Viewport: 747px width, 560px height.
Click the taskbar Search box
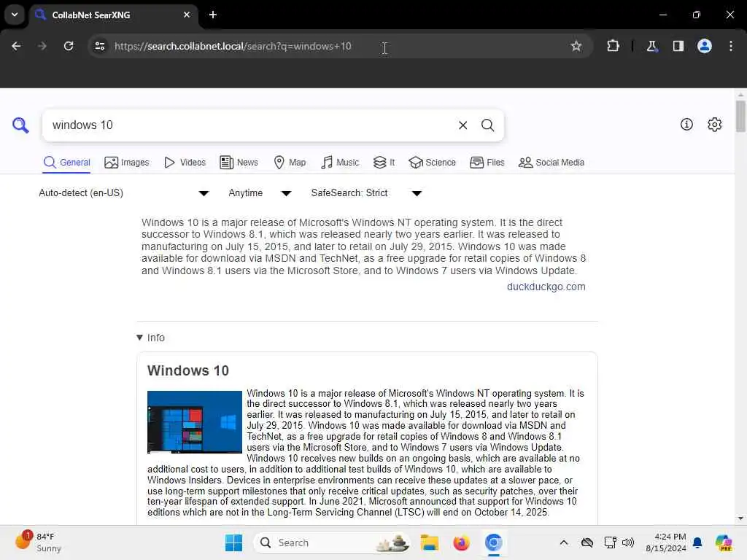[x=332, y=542]
